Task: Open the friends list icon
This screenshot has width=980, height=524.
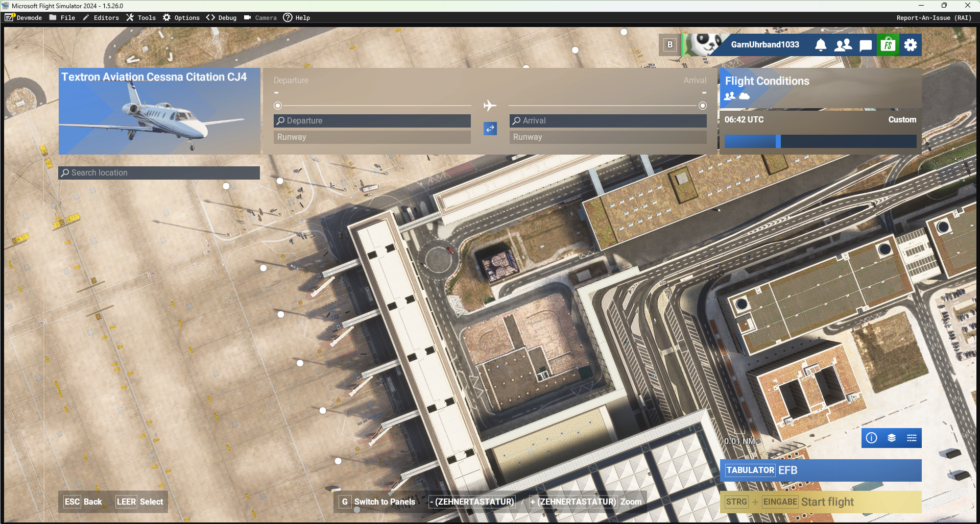Action: 843,45
